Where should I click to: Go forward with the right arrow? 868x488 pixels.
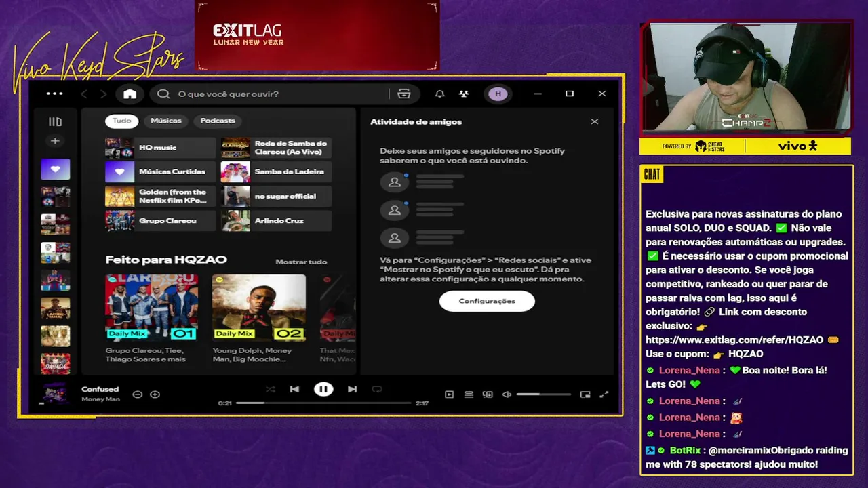point(103,94)
